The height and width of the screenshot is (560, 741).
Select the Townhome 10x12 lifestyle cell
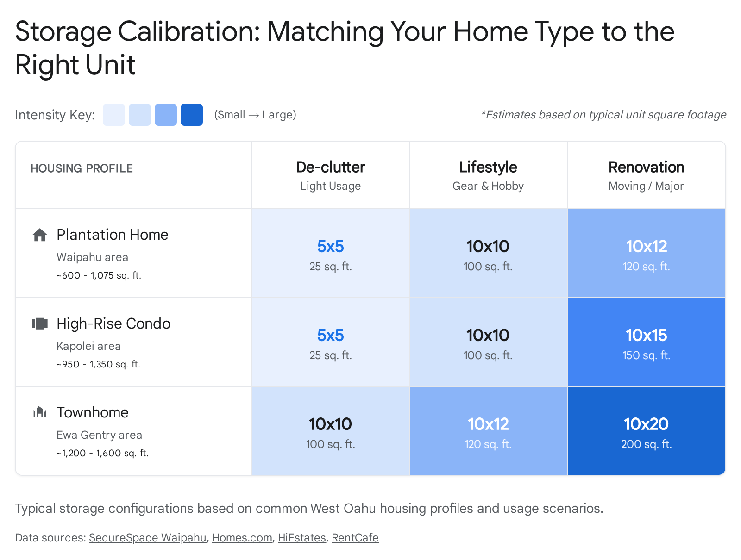click(x=488, y=431)
